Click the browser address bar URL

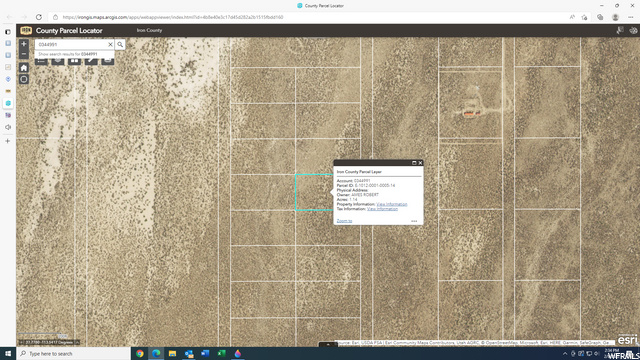pyautogui.click(x=173, y=17)
